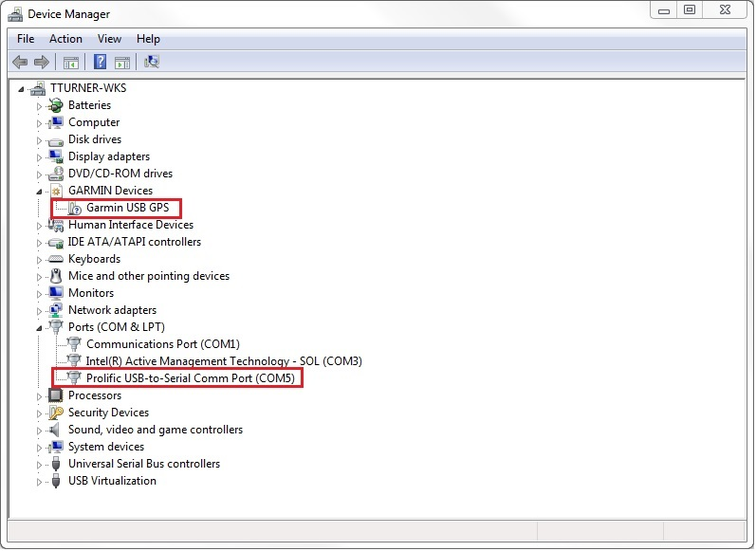Screen dimensions: 756x551
Task: Select Prolific USB-to-Serial Comm Port (COM5) label
Action: coord(191,378)
